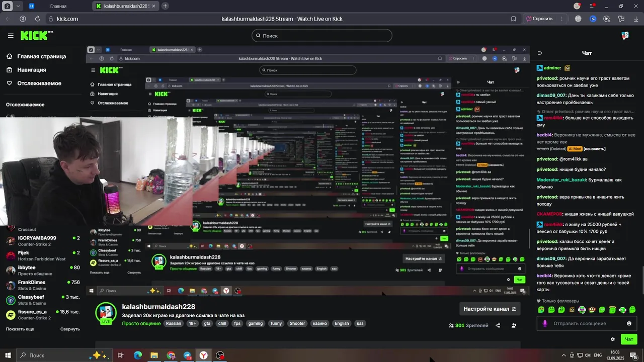Open the user avatar in Kick header
The image size is (644, 362).
pos(625,36)
